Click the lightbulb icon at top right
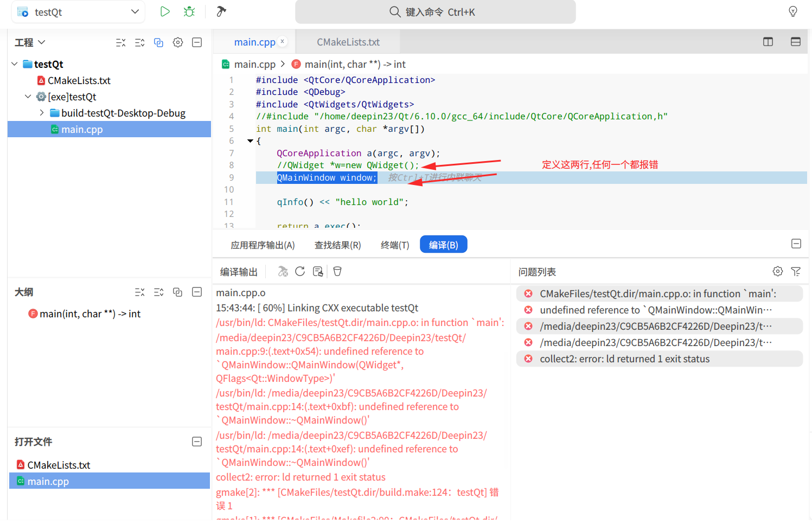The height and width of the screenshot is (524, 812). click(x=793, y=11)
